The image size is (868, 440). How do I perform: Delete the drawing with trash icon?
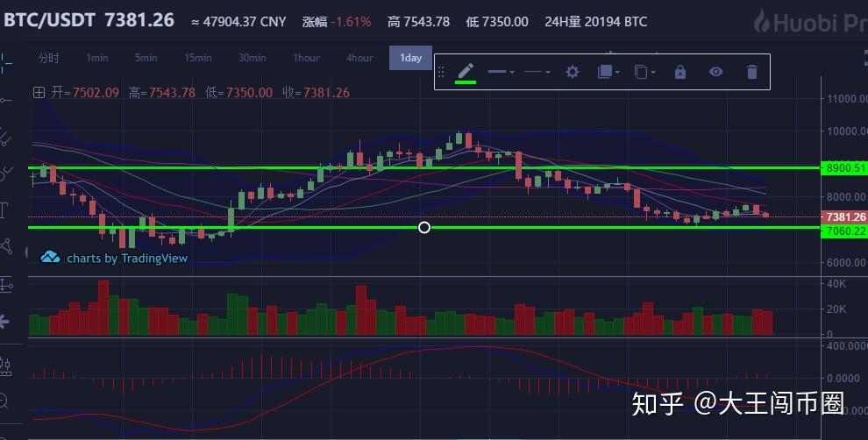(751, 72)
